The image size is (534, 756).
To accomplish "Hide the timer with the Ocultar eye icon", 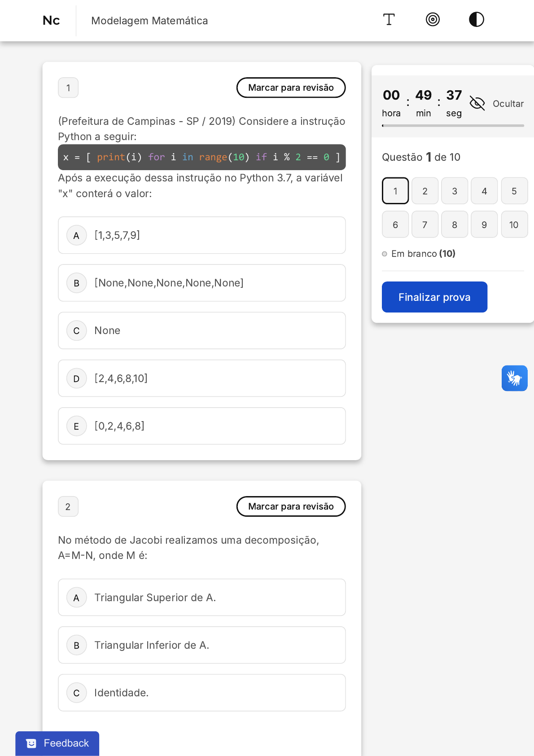I will coord(477,103).
